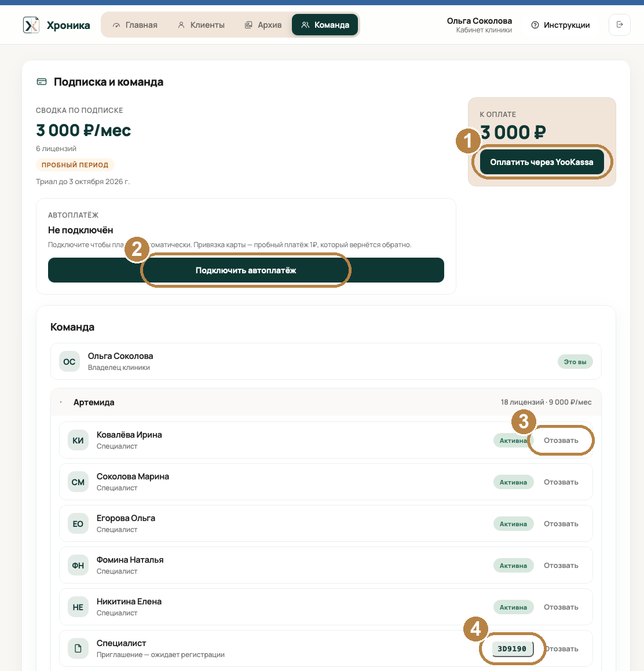Click the Это вы badge

575,362
